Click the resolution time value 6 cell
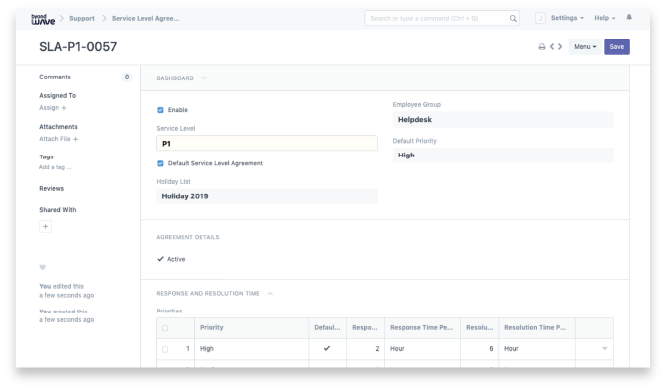The width and height of the screenshot is (666, 390). [x=480, y=349]
